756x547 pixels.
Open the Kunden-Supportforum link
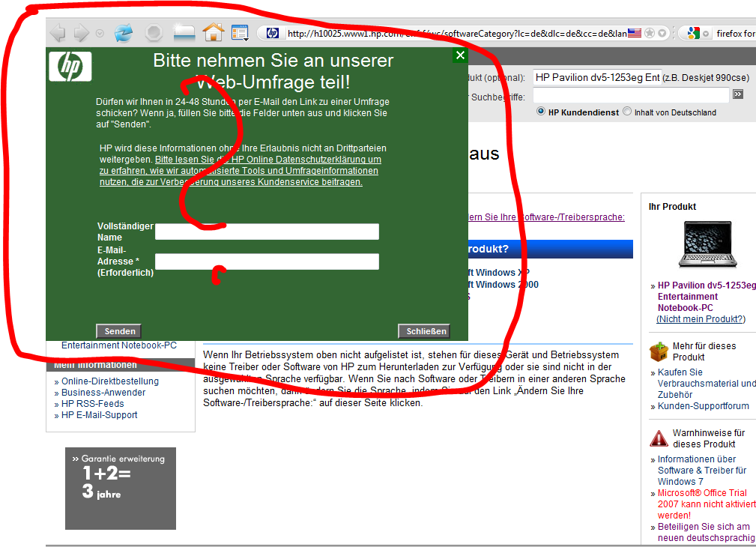pyautogui.click(x=703, y=406)
